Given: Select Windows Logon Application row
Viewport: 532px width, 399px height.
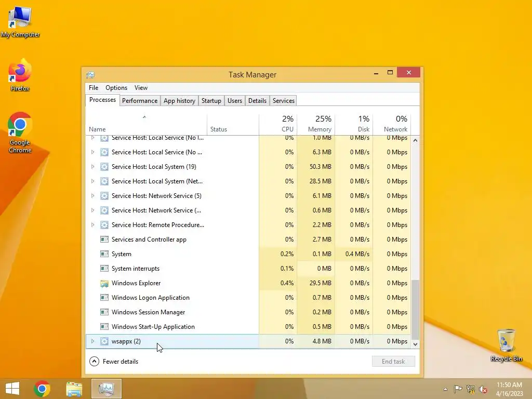Looking at the screenshot, I should tap(248, 298).
